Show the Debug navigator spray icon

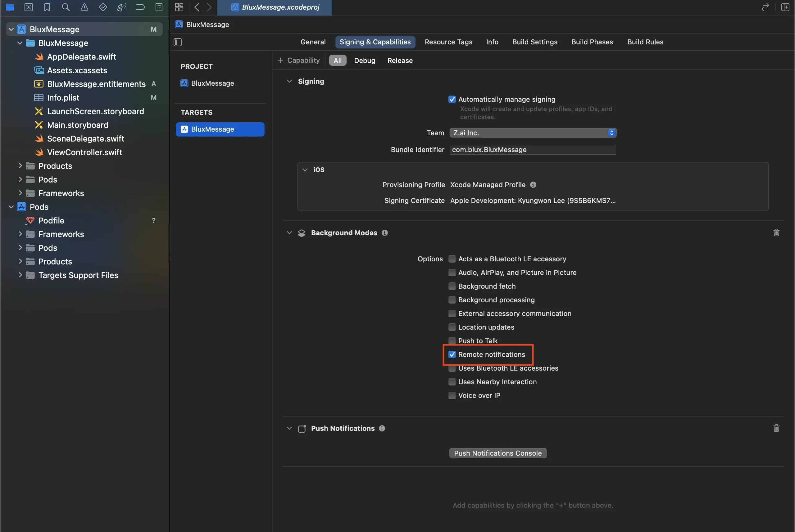click(x=121, y=7)
